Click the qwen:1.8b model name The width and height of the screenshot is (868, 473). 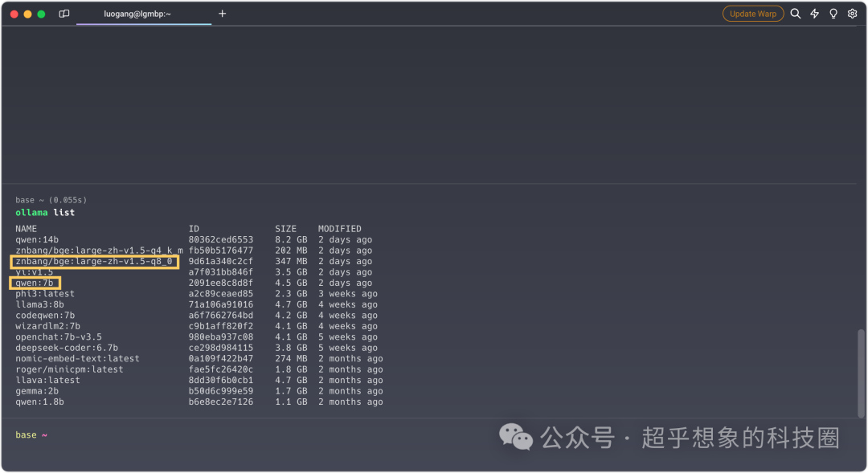[40, 402]
